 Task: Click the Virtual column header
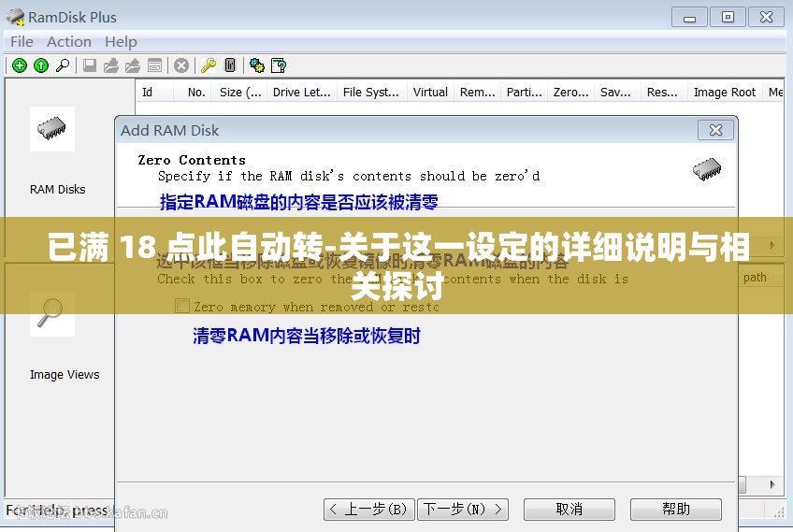(430, 92)
